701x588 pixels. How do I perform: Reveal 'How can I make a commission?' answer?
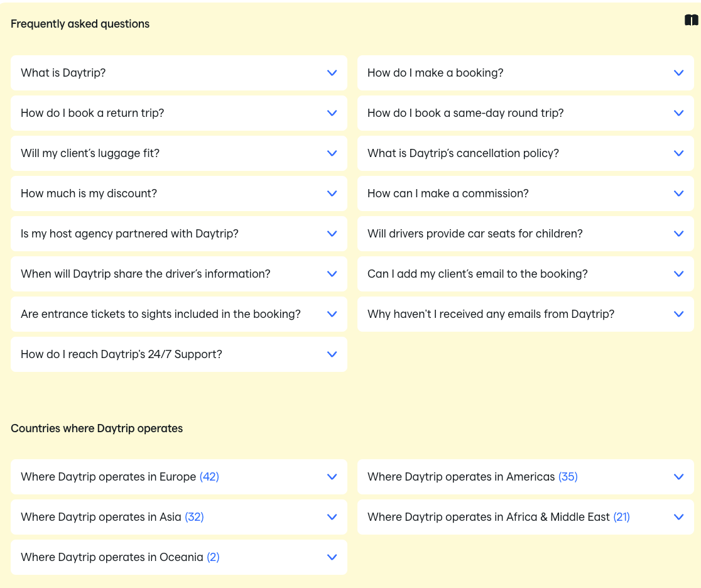click(525, 193)
